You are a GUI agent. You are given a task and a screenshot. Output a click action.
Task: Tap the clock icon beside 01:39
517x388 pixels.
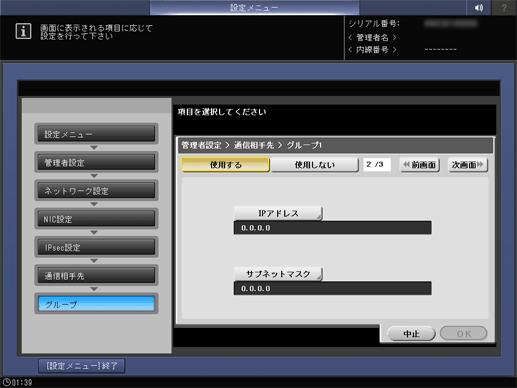coord(6,383)
